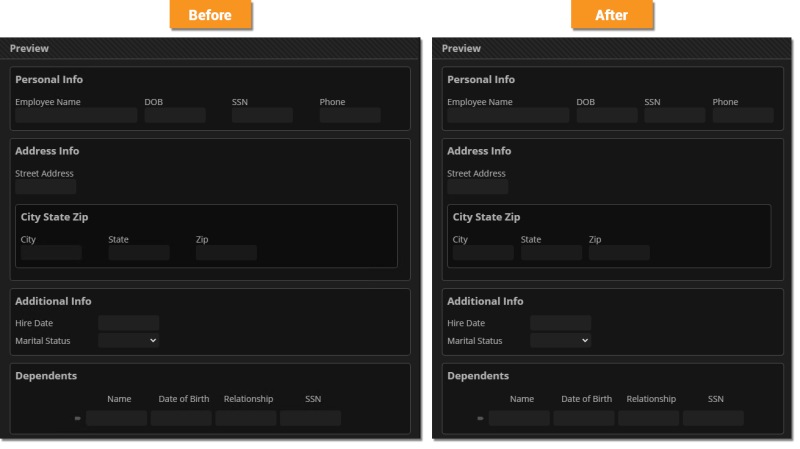Click Address Info heading in After panel
This screenshot has width=800, height=449.
(479, 151)
